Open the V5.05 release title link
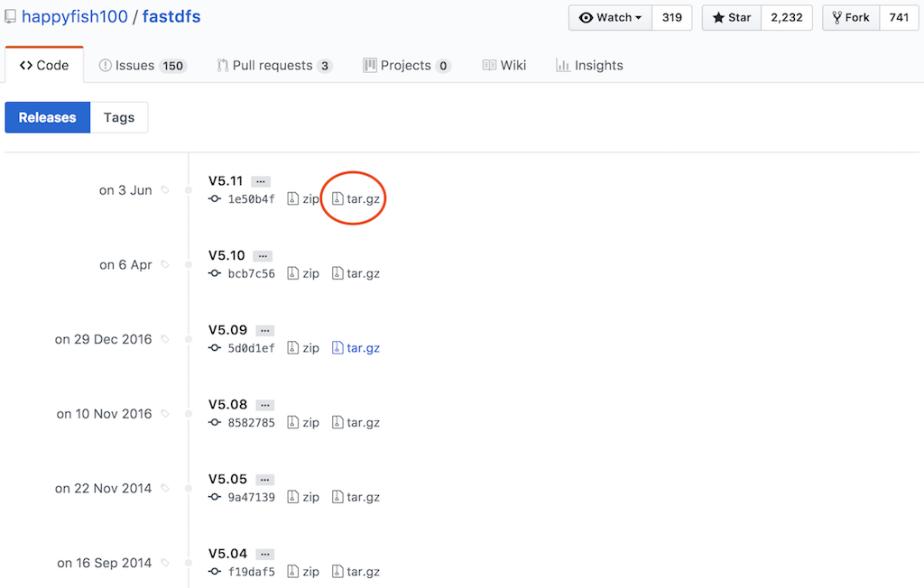 click(227, 479)
